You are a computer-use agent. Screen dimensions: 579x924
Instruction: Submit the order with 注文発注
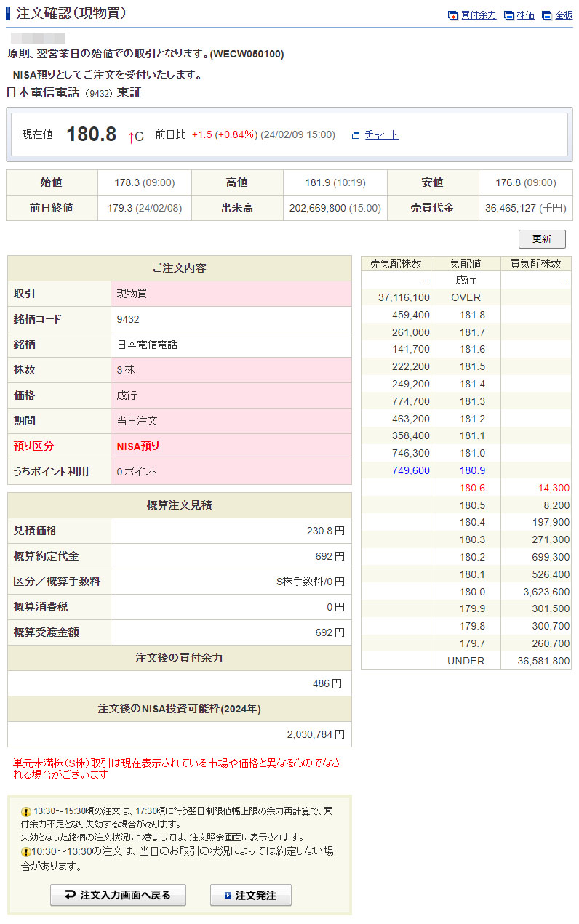(x=251, y=895)
